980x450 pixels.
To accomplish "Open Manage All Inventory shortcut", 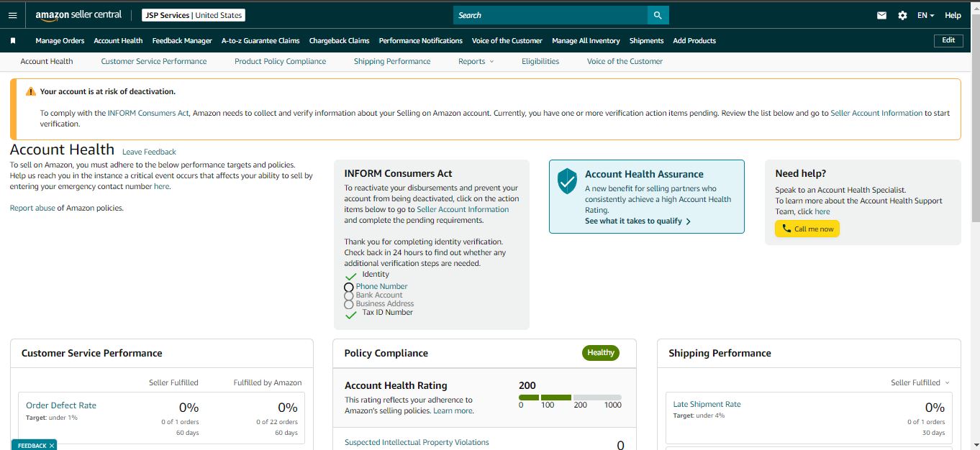I will coord(586,41).
